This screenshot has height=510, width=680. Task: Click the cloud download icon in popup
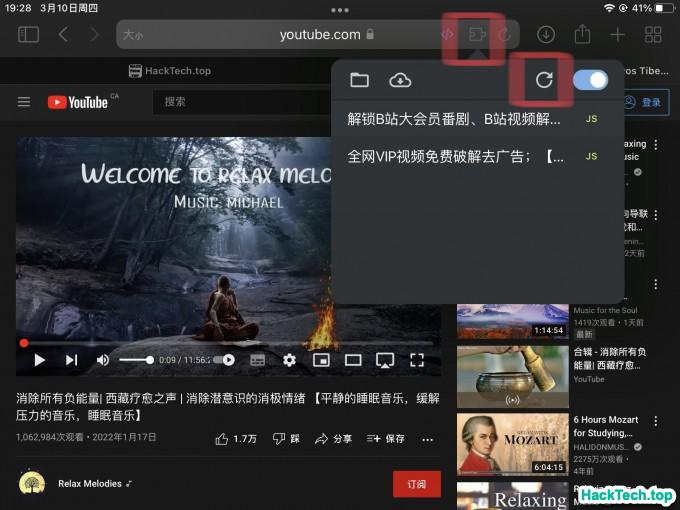click(x=400, y=80)
